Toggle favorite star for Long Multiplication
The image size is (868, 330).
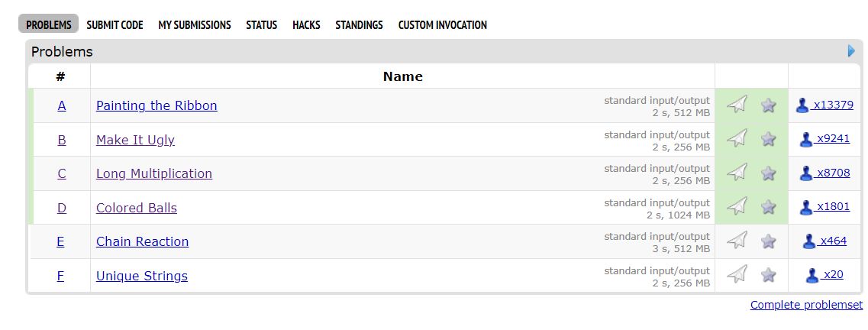tap(769, 173)
